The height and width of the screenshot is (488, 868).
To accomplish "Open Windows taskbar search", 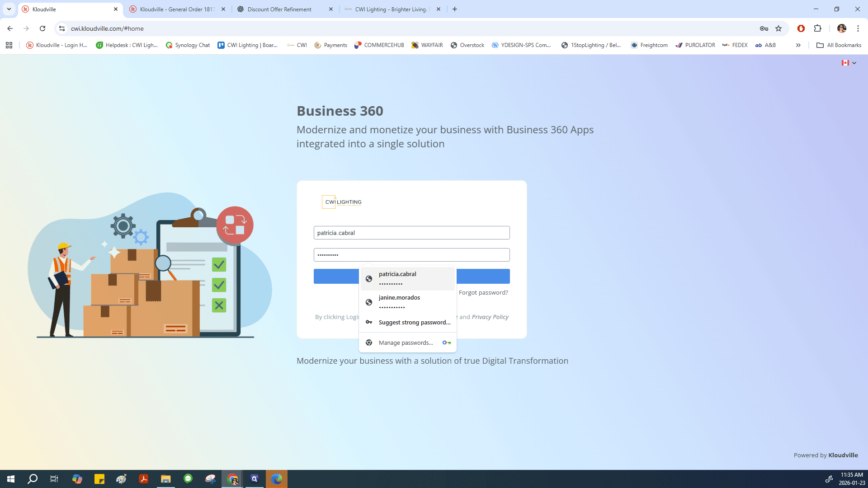I will click(33, 479).
